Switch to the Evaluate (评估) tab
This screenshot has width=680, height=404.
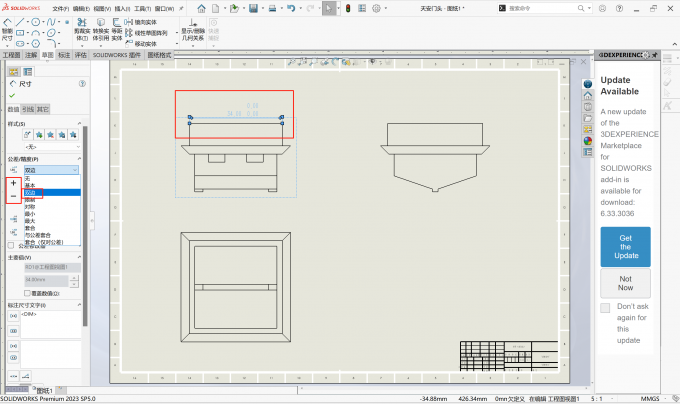pyautogui.click(x=81, y=55)
